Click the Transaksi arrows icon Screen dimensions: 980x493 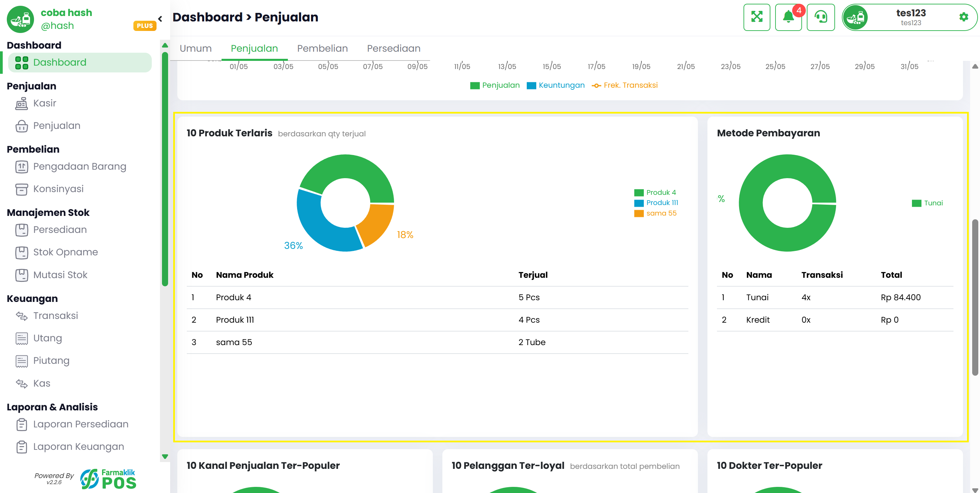tap(21, 316)
